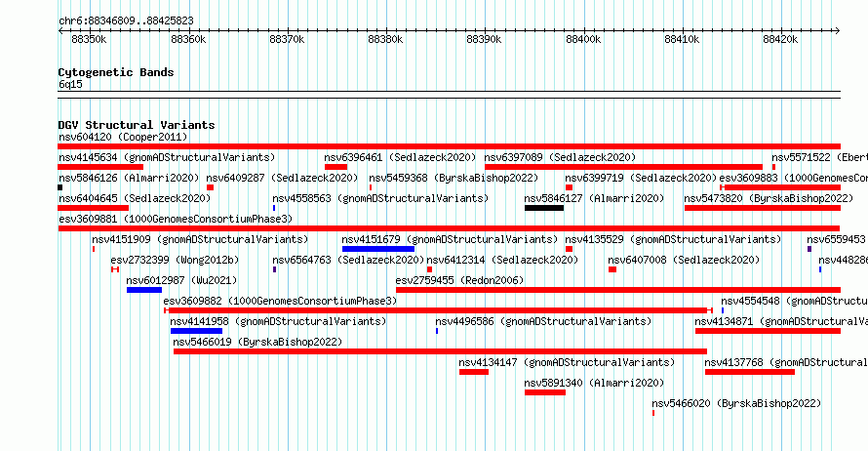The height and width of the screenshot is (451, 868).
Task: Click the nsv5571522 variant label
Action: (x=820, y=157)
